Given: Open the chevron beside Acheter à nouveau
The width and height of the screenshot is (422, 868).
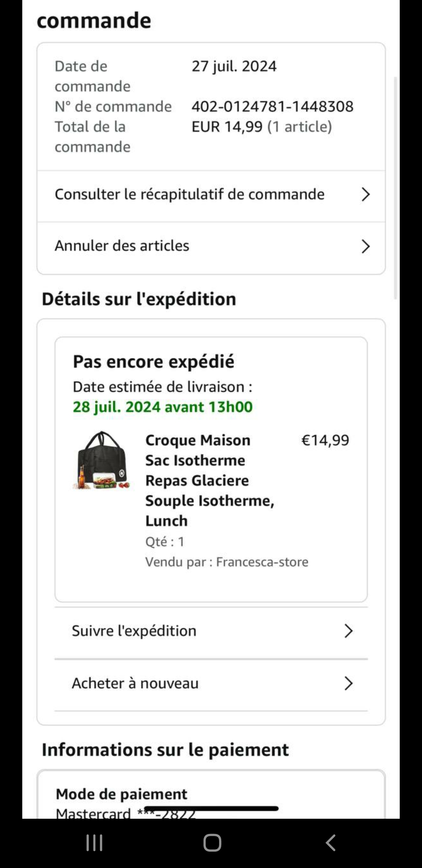Looking at the screenshot, I should click(348, 683).
